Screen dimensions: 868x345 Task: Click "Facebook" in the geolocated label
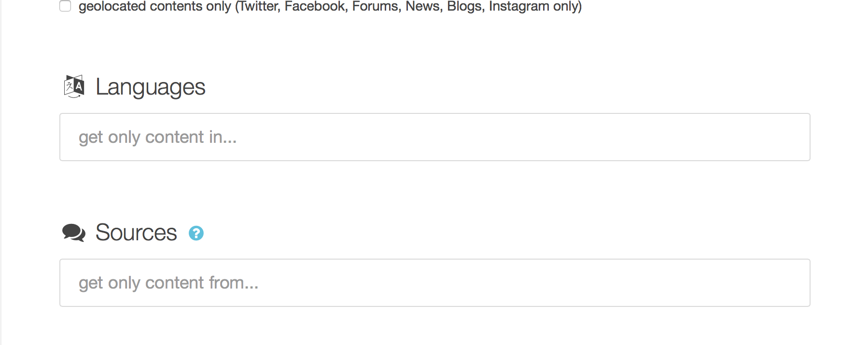click(x=315, y=6)
